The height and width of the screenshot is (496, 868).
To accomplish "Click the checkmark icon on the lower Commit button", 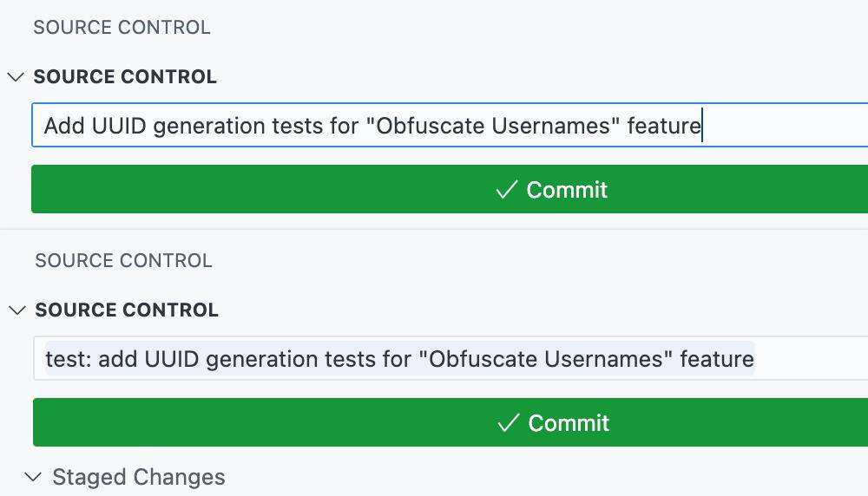I will click(509, 423).
